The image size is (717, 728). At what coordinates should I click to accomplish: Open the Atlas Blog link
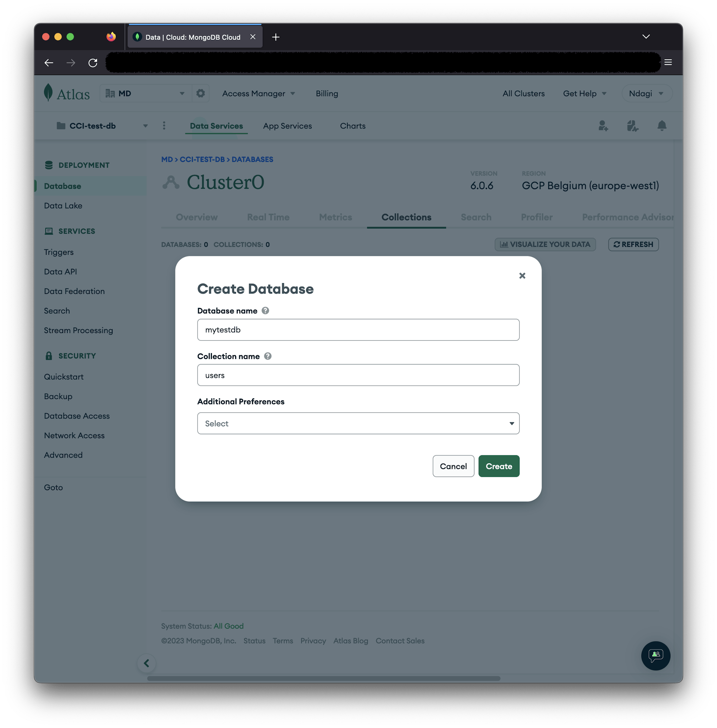351,640
